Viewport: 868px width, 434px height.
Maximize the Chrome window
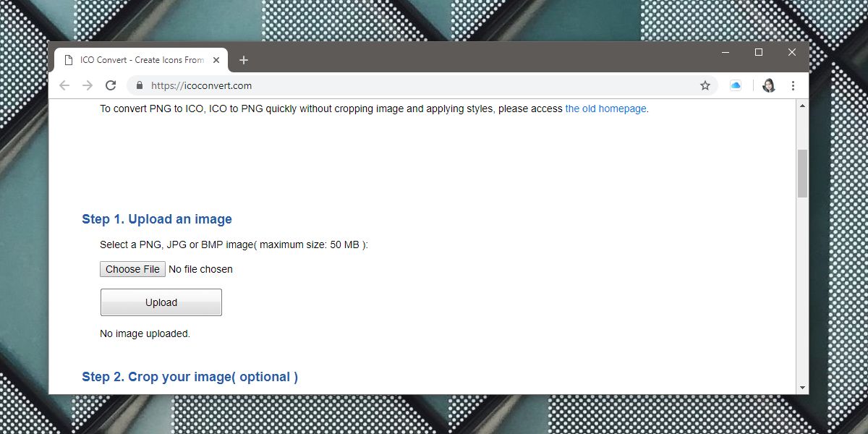pyautogui.click(x=759, y=52)
